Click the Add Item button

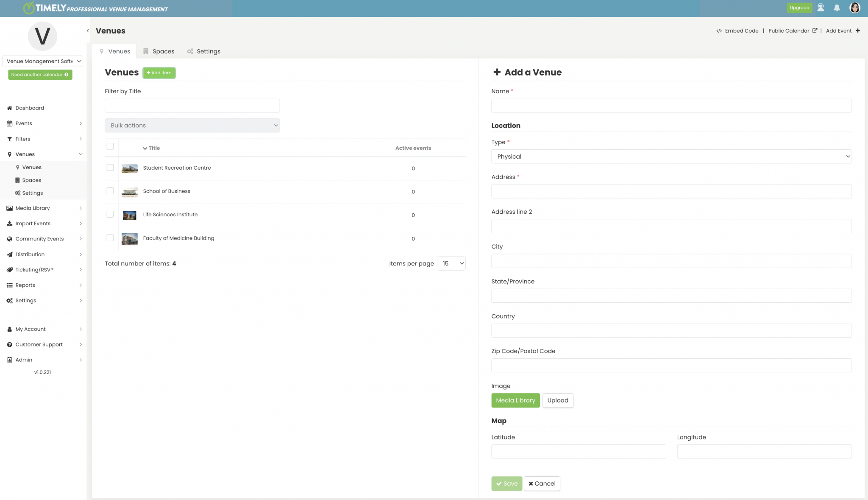[x=159, y=72]
